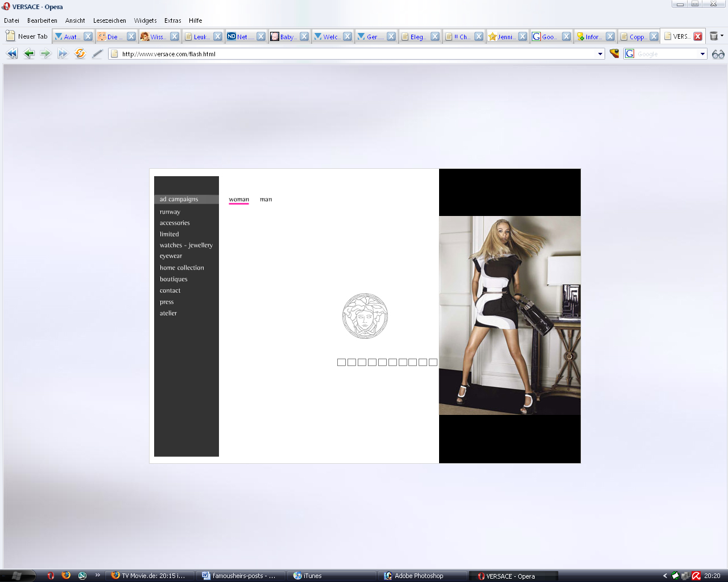Switch to Adobe Photoshop in the taskbar

419,576
